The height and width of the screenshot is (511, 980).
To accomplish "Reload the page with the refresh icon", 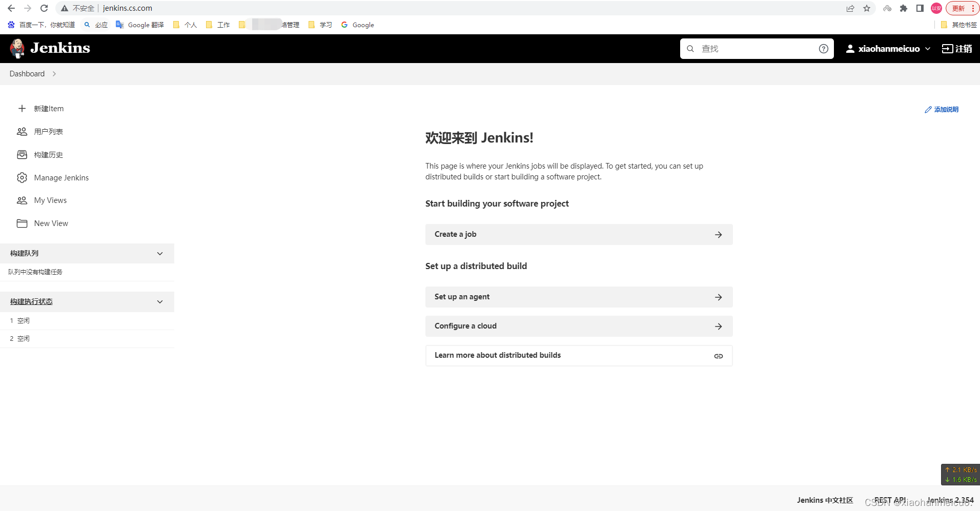I will tap(44, 8).
